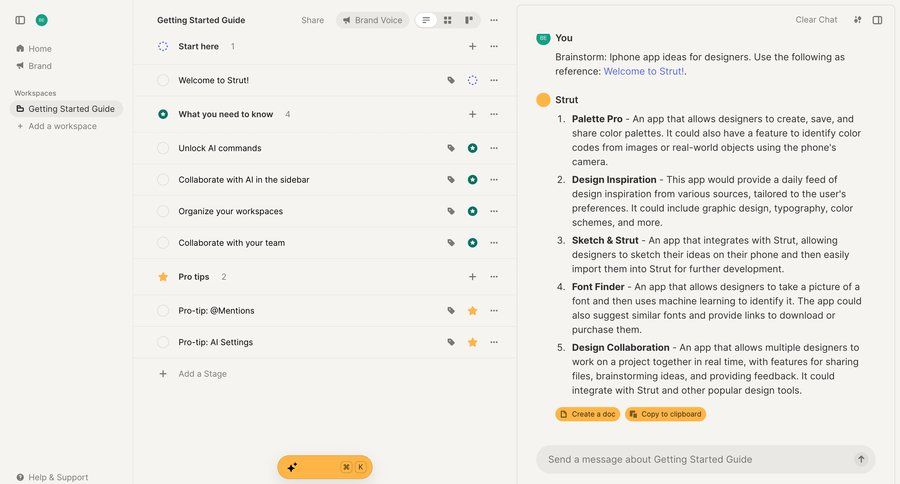Open the What you need to know heading
Viewport: 900px width, 484px height.
(x=226, y=114)
